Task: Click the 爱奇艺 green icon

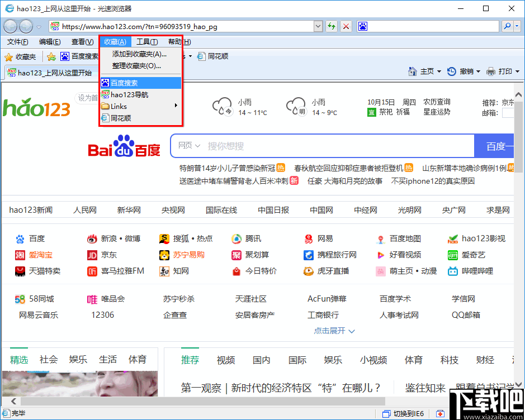Action: 453,255
